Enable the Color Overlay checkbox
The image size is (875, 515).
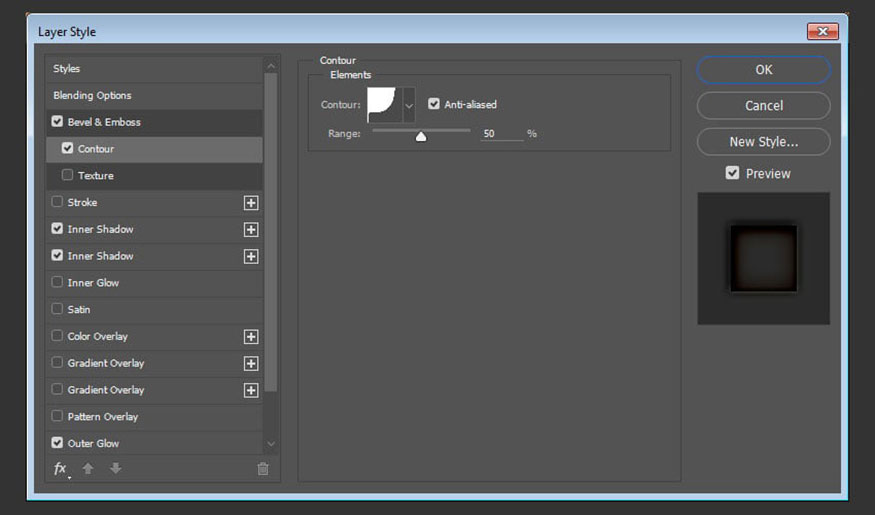[57, 335]
